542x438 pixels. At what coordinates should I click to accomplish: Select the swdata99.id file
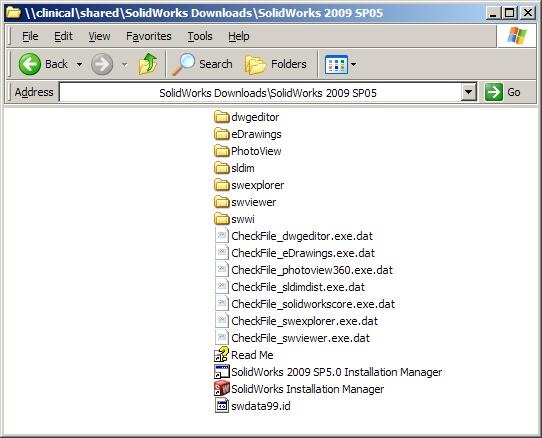click(252, 406)
